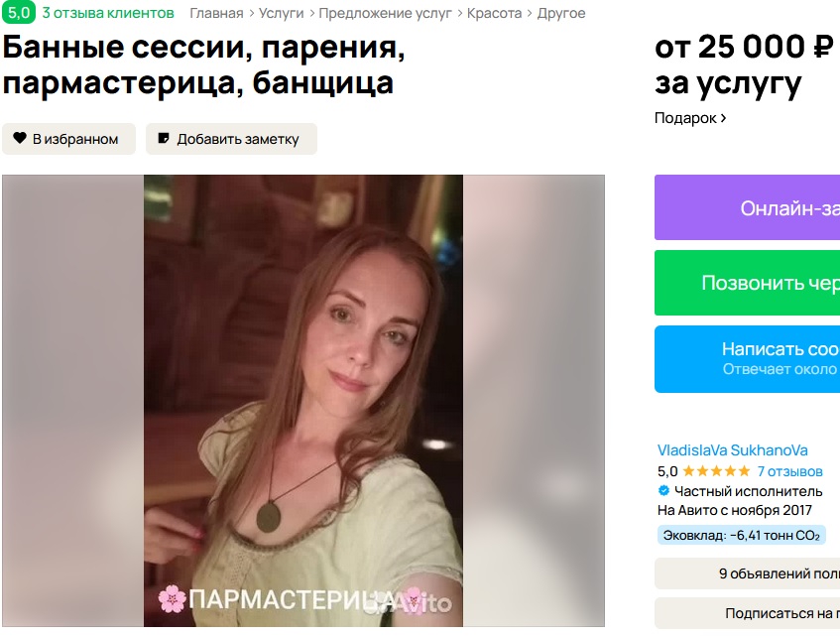Click the blue Написать сообщение button
Image resolution: width=840 pixels, height=636 pixels.
pos(748,359)
